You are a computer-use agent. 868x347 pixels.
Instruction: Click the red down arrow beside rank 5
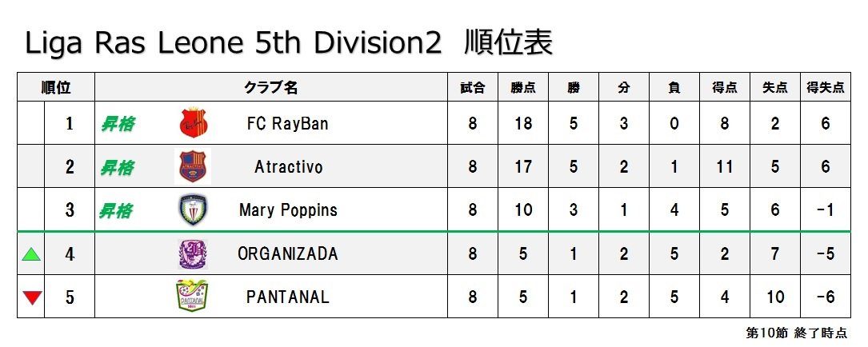point(31,297)
